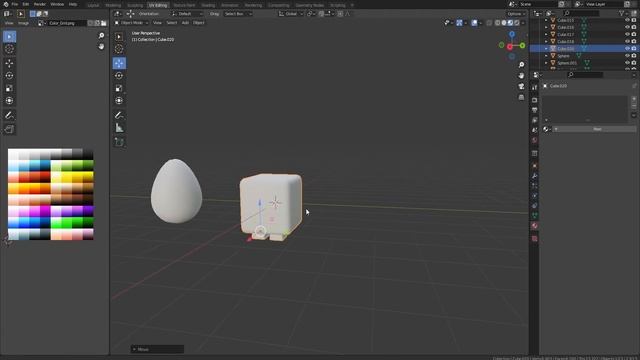Choose the Cursor tool in the UV editor toolbar
Screen dimensions: 640x360
[x=9, y=49]
